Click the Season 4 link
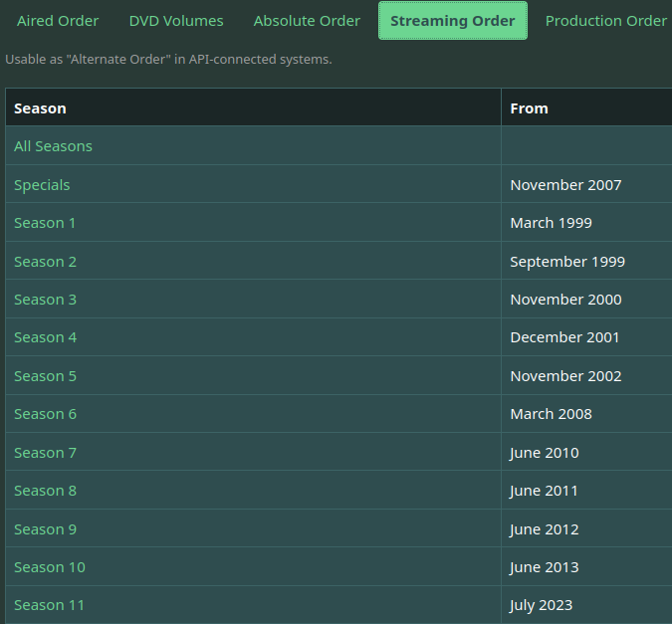This screenshot has width=672, height=624. coord(45,337)
